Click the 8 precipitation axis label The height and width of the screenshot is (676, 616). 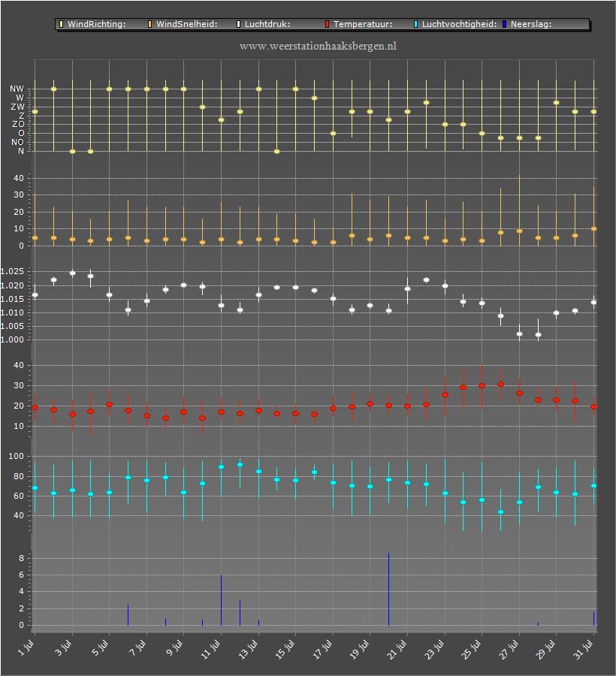coord(22,558)
